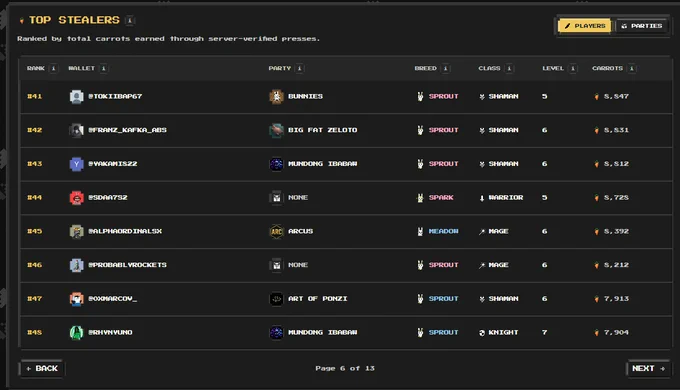Click the SPARK breed label
Image resolution: width=680 pixels, height=390 pixels.
coord(441,197)
